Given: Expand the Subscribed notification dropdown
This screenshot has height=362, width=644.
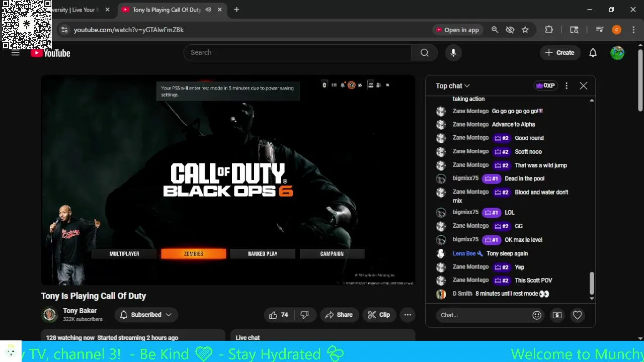Looking at the screenshot, I should pyautogui.click(x=146, y=315).
